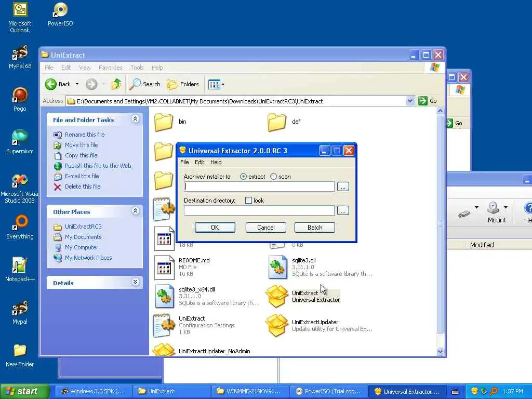
Task: Browse for archive file button
Action: coord(343,187)
